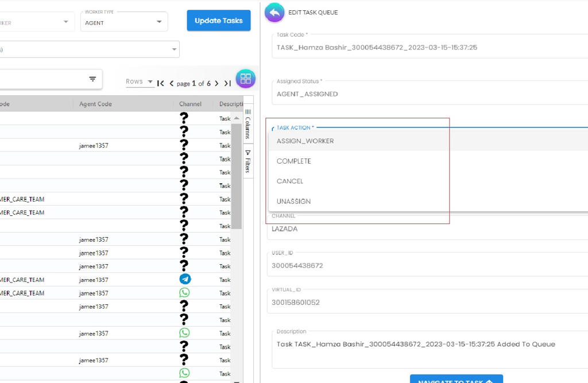The width and height of the screenshot is (588, 383).
Task: Go to next page of table
Action: (x=216, y=83)
